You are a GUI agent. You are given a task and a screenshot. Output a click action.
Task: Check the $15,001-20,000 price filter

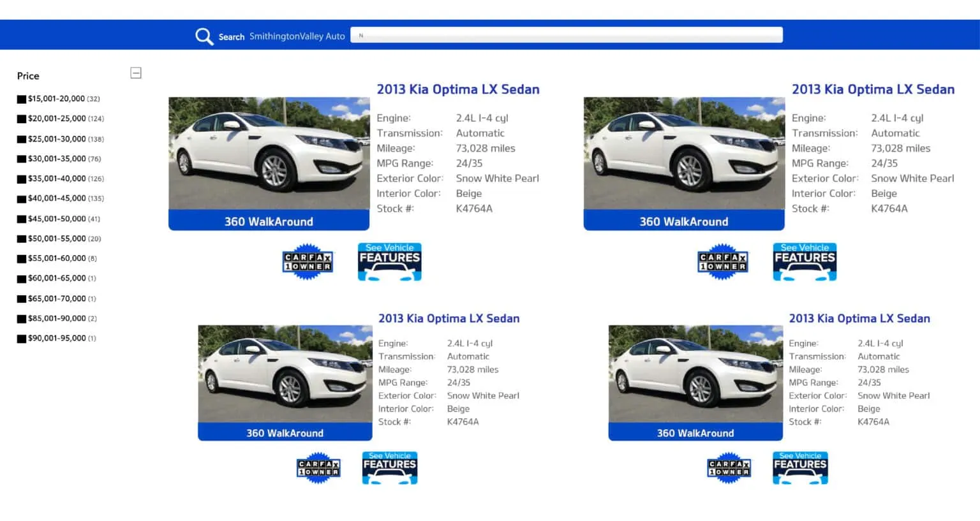point(21,99)
